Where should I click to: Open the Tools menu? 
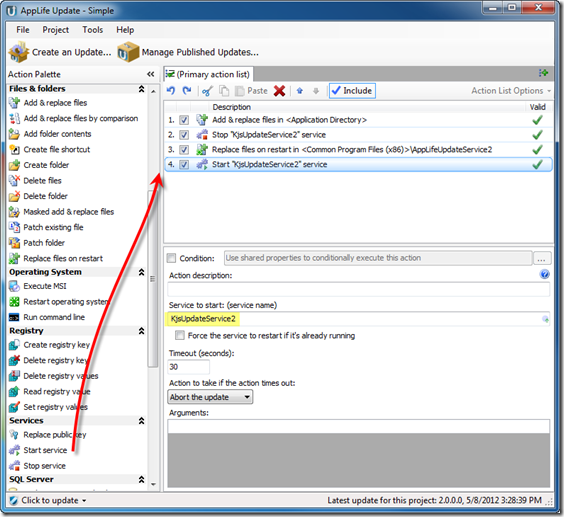[x=92, y=30]
